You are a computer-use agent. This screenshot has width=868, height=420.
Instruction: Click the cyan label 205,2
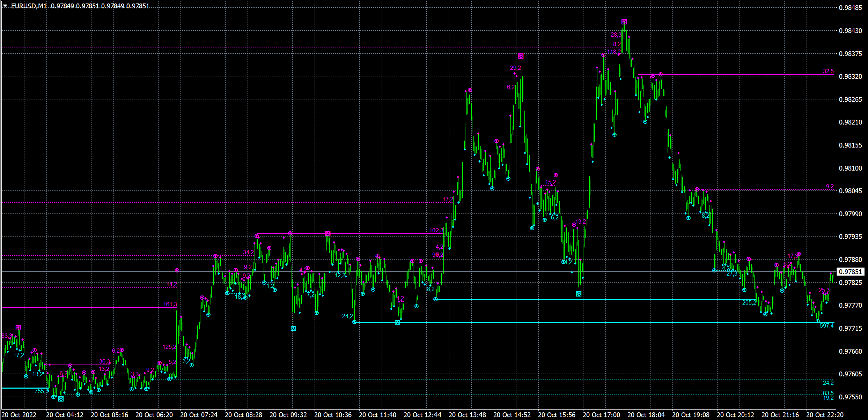[x=749, y=302]
